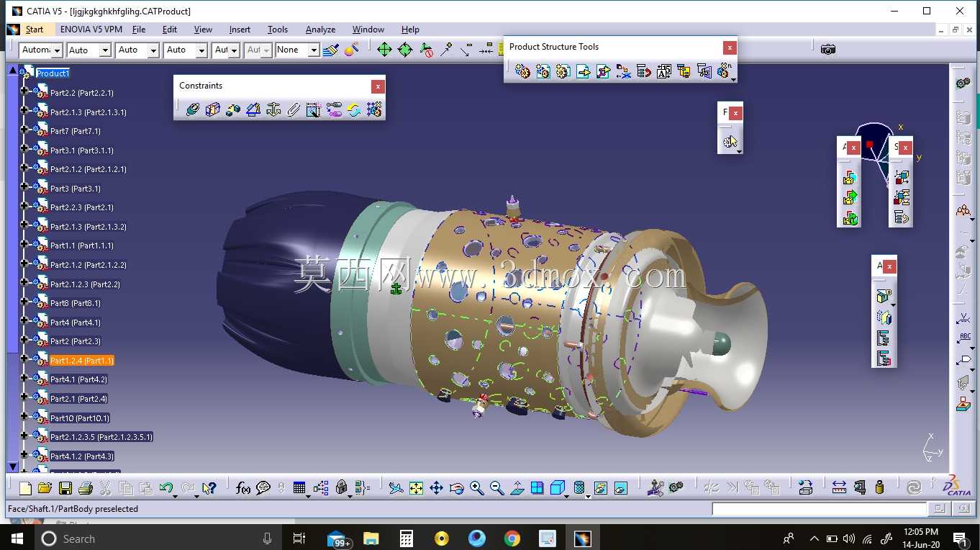Click the What's This help cursor icon
Screen dimensions: 980x550
click(209, 488)
